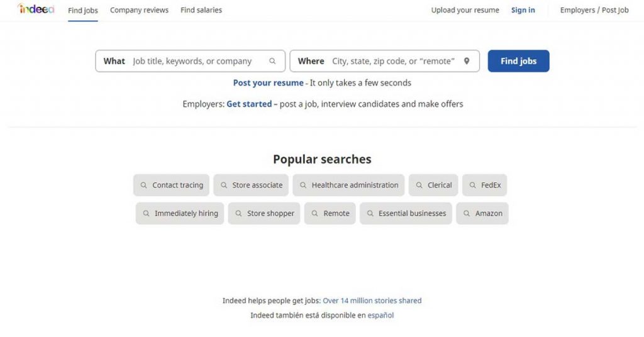Focus the city, state, zip input
644x337 pixels.
393,62
